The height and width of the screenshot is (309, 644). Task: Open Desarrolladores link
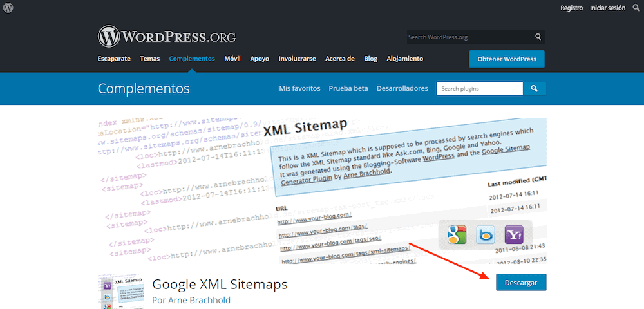402,89
